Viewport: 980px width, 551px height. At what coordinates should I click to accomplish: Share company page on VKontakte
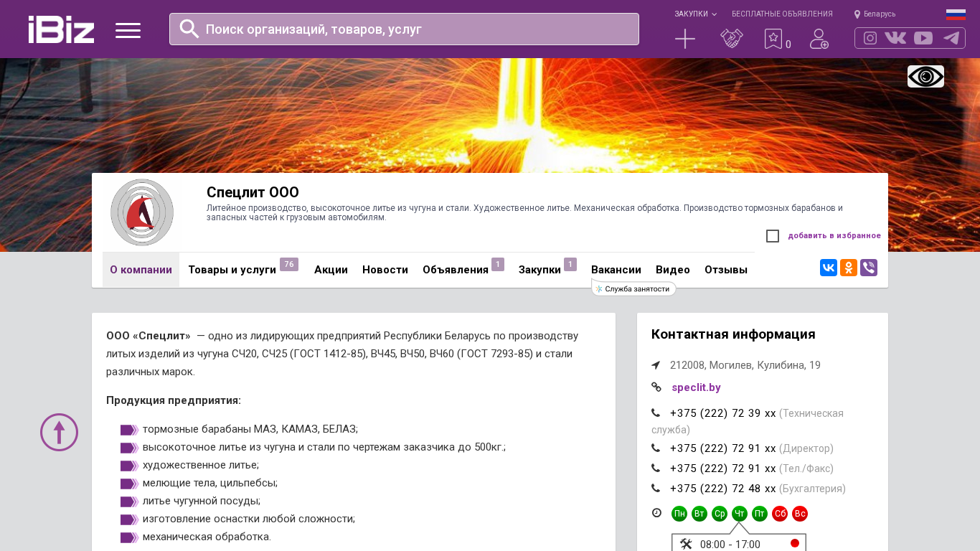829,268
